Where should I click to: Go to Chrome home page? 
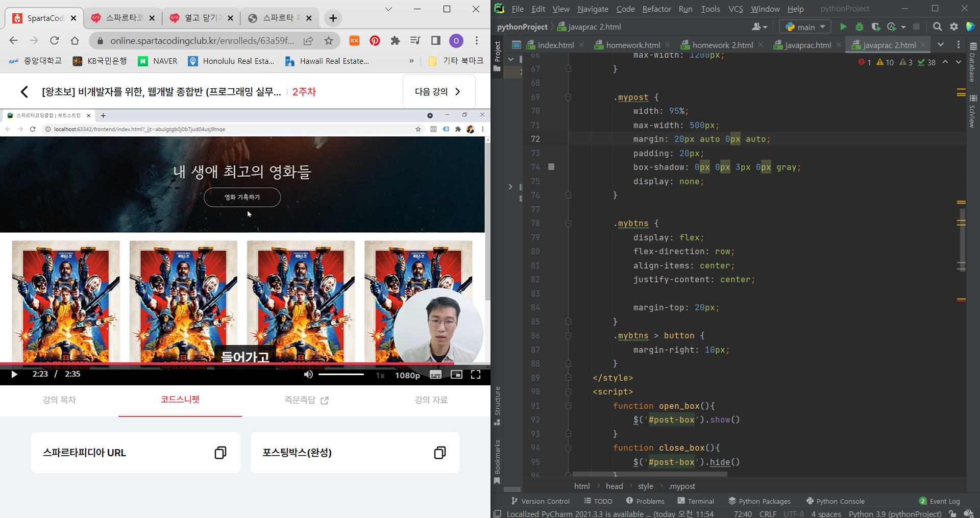tap(75, 41)
